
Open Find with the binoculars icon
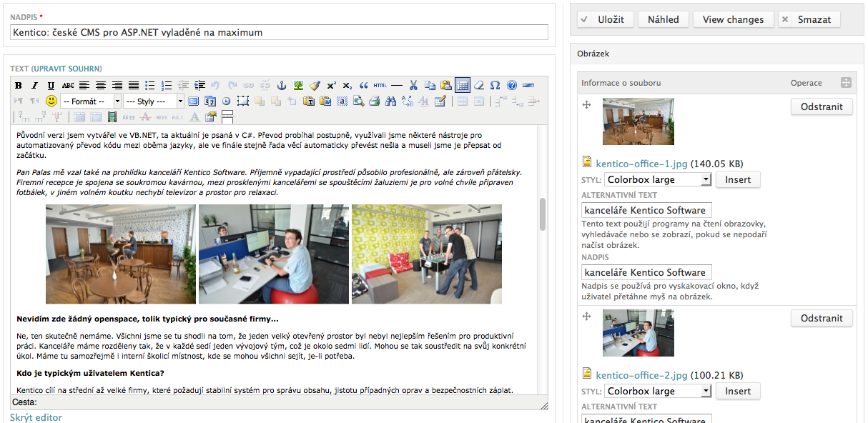390,101
